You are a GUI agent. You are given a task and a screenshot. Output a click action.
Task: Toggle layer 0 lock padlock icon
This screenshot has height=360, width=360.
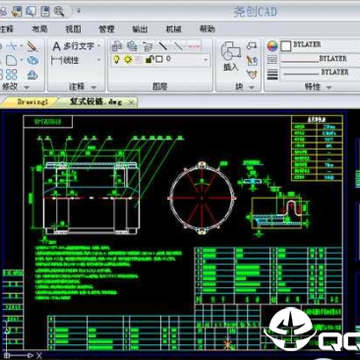150,59
